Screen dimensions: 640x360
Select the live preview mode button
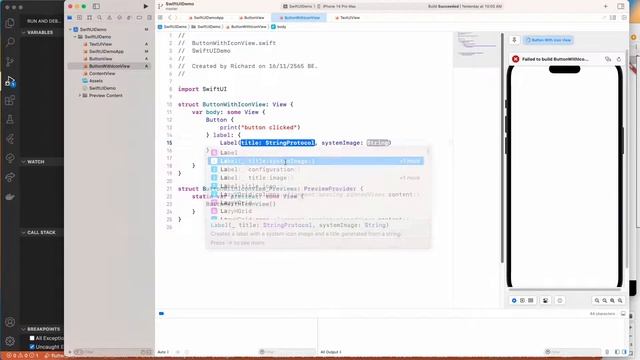pyautogui.click(x=514, y=300)
